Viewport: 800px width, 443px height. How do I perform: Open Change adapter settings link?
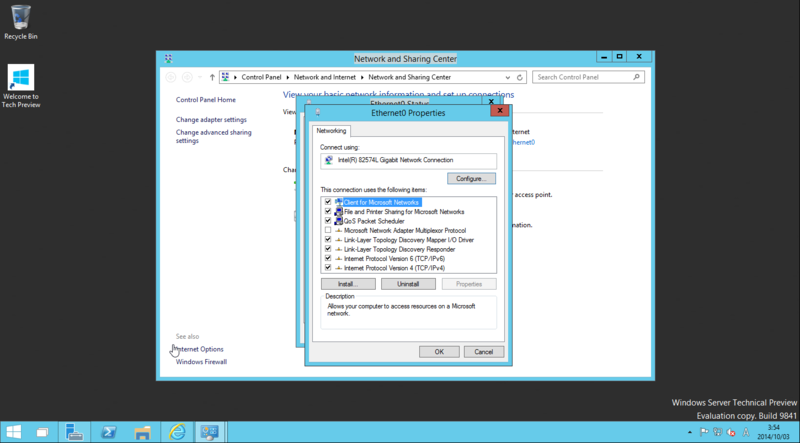[x=211, y=119]
